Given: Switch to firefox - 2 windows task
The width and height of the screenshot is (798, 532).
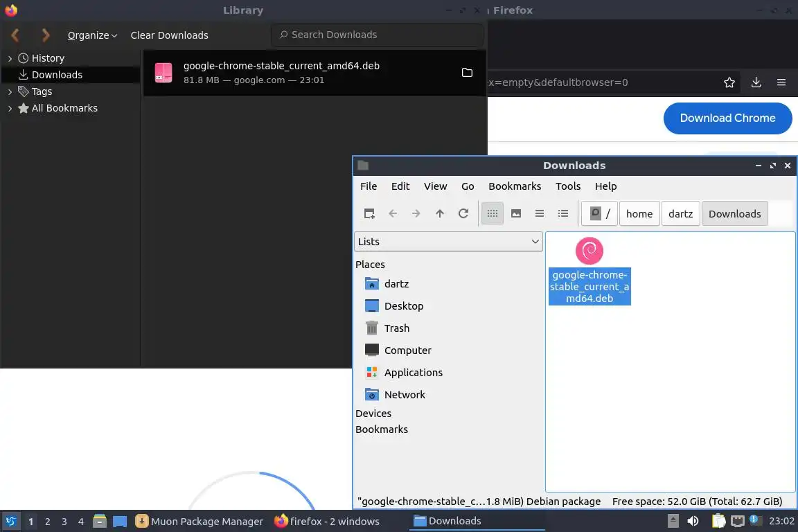Looking at the screenshot, I should point(327,522).
